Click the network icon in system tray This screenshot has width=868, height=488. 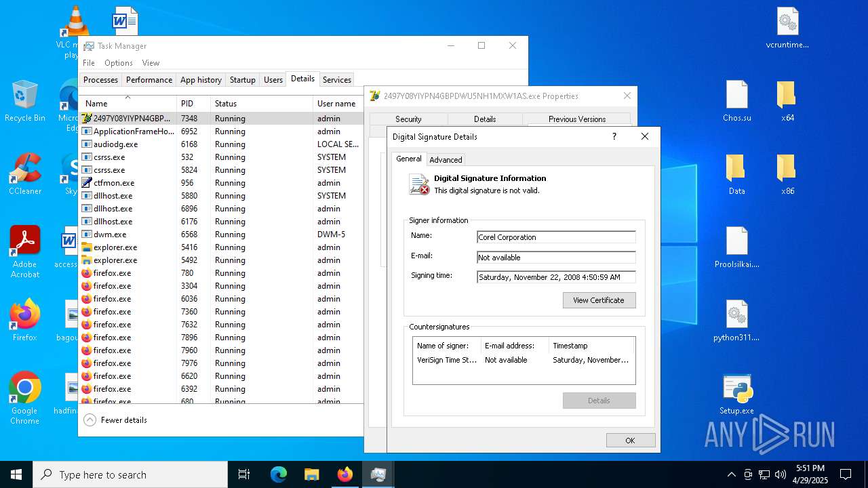coord(764,474)
